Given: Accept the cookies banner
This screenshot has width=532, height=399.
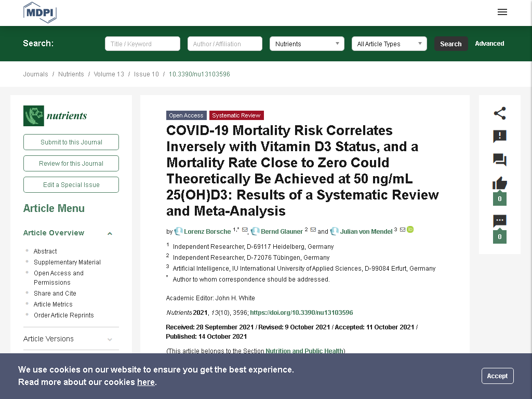Looking at the screenshot, I should (x=497, y=376).
